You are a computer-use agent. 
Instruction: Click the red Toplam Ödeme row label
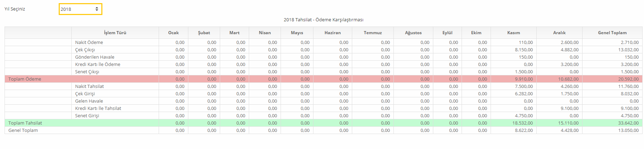(25, 79)
